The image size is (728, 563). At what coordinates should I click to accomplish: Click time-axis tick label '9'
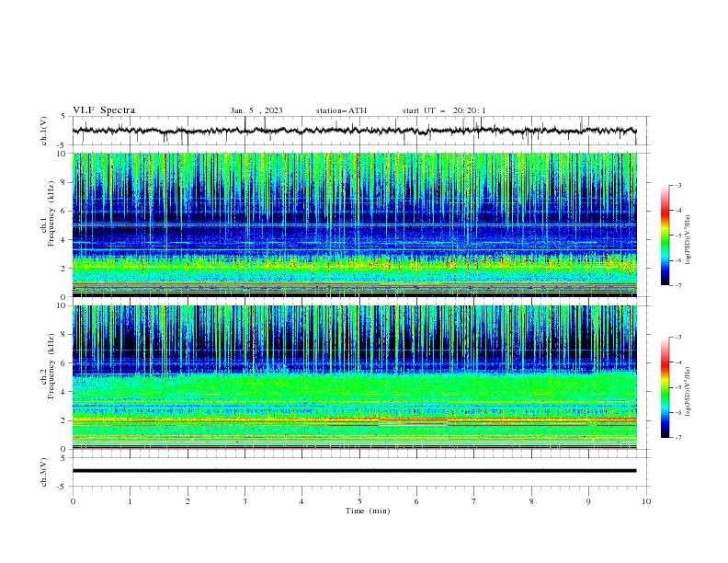[x=588, y=501]
